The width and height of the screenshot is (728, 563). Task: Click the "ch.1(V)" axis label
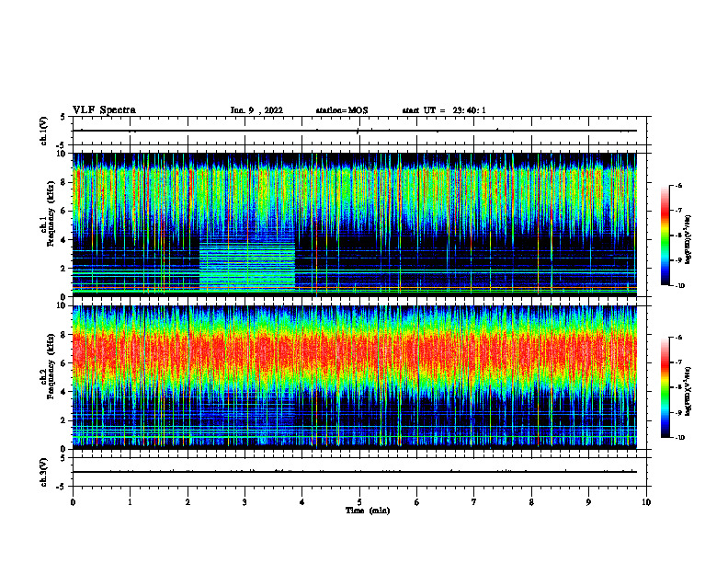pos(44,131)
